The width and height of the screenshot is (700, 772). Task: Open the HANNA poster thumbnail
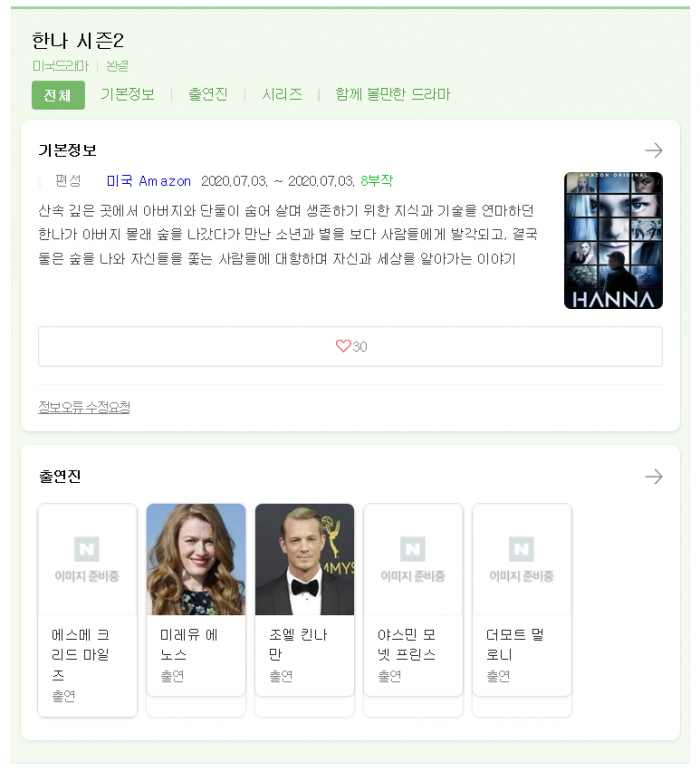pyautogui.click(x=613, y=241)
